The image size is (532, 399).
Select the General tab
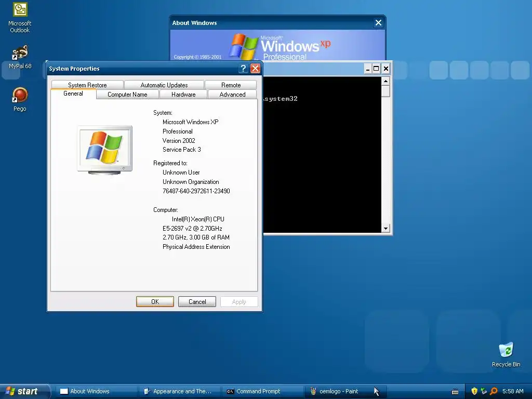(73, 94)
